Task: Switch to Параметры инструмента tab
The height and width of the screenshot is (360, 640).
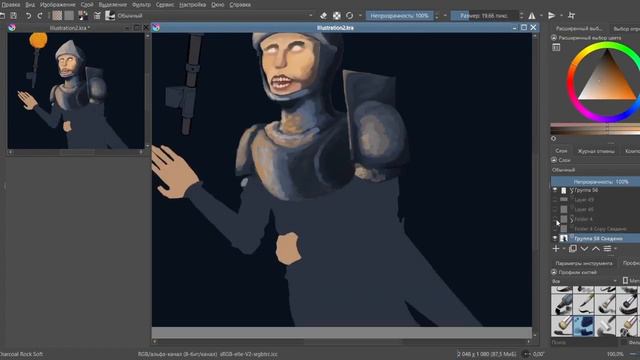Action: 584,263
